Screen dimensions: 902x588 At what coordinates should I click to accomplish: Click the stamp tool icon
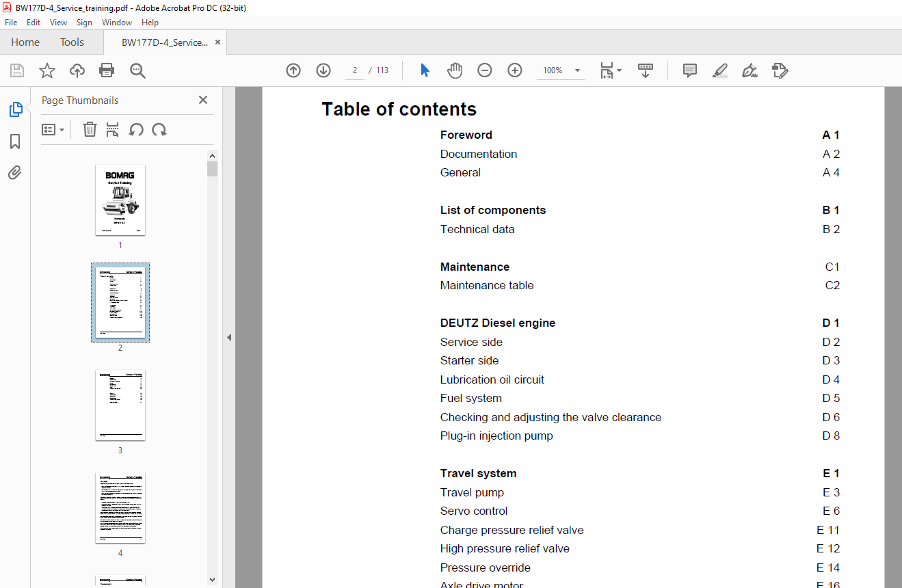tap(780, 70)
